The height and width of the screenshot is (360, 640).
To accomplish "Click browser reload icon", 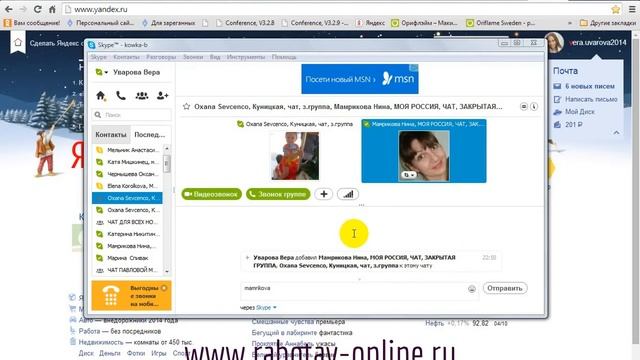I will (x=37, y=9).
